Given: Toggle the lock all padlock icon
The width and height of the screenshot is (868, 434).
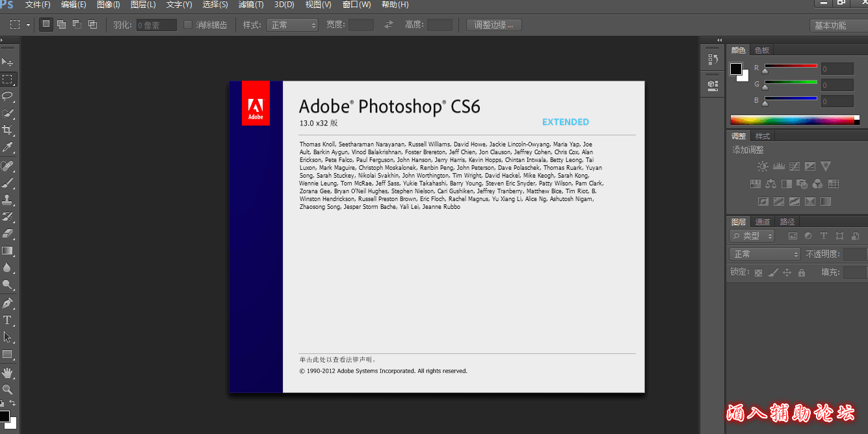Looking at the screenshot, I should click(x=801, y=273).
